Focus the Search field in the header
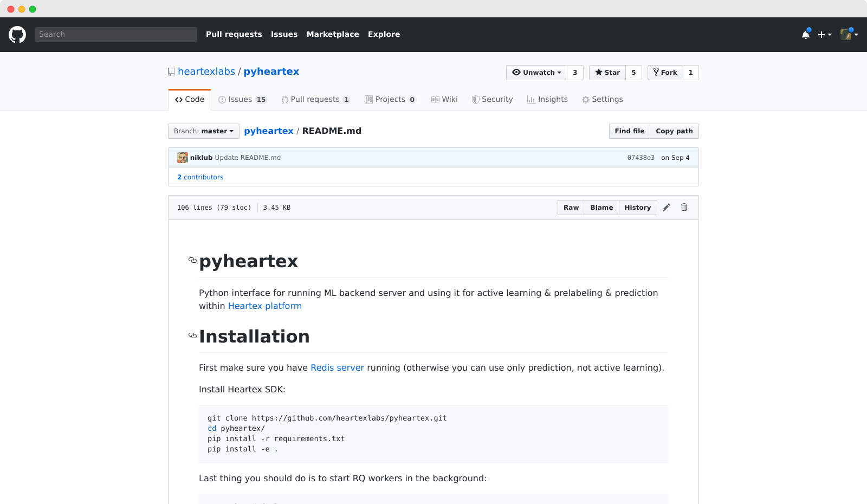The image size is (867, 504). coord(116,35)
